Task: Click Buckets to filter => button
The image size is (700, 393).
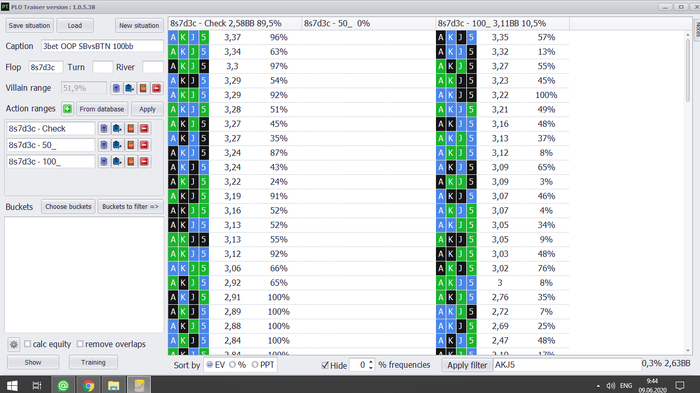Action: 130,207
